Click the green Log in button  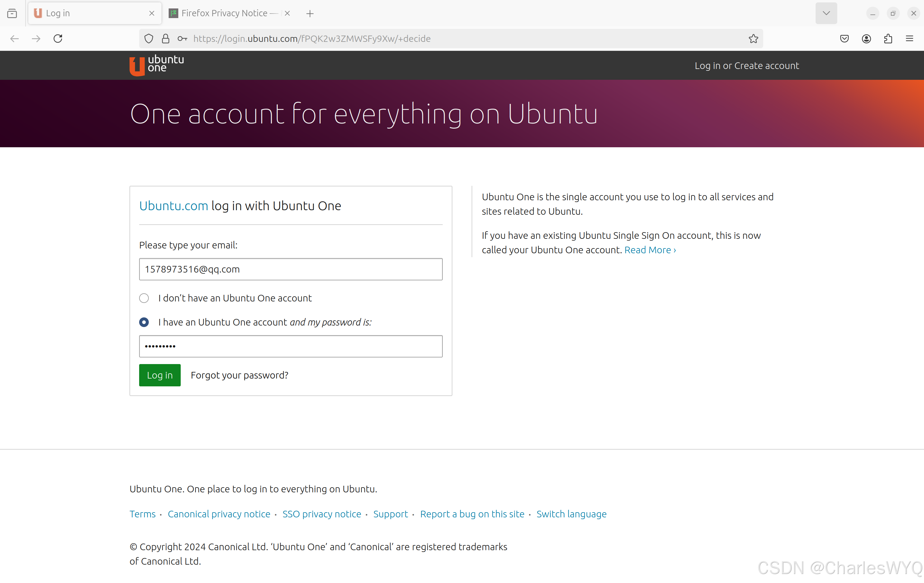(x=160, y=375)
